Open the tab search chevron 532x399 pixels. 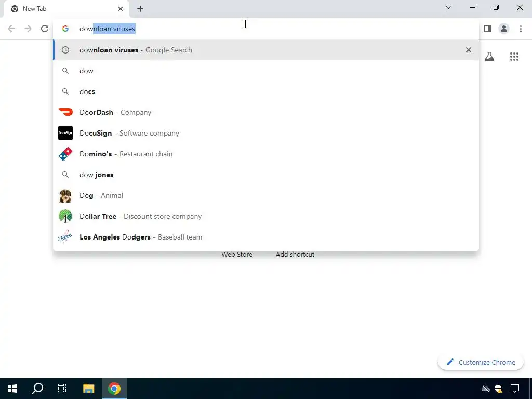[448, 7]
